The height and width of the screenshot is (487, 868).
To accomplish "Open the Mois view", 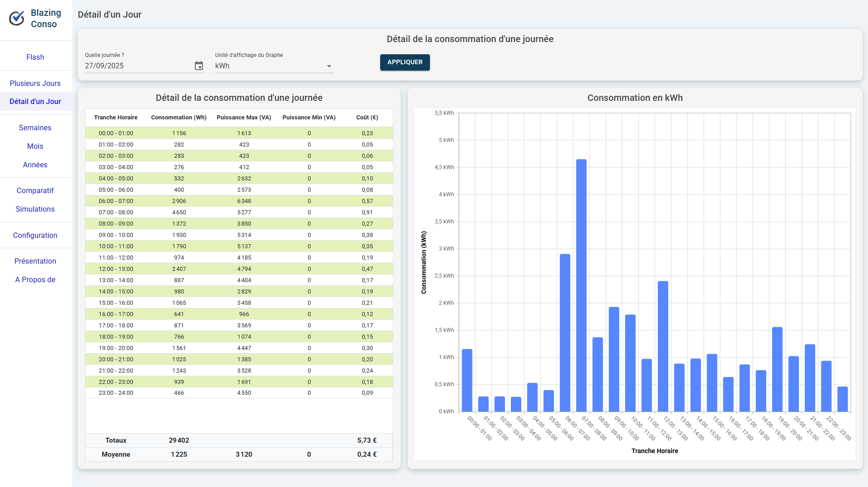I will (35, 147).
